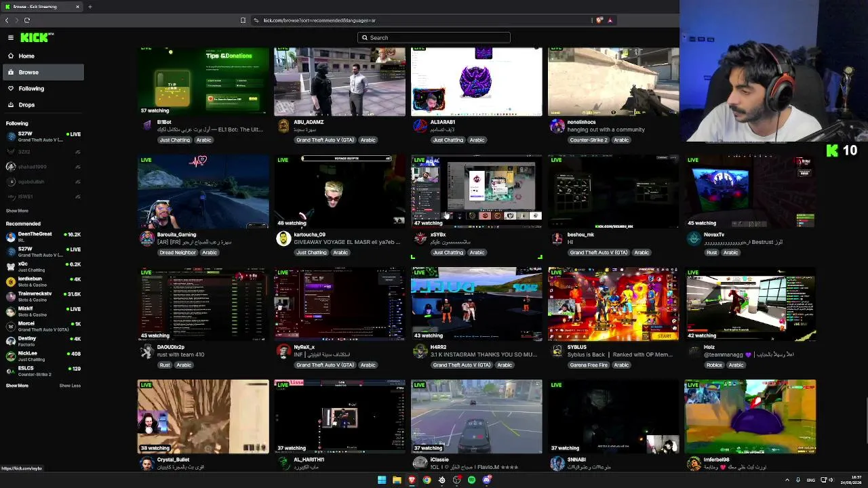Click the Kick logo
This screenshot has width=868, height=488.
click(36, 38)
